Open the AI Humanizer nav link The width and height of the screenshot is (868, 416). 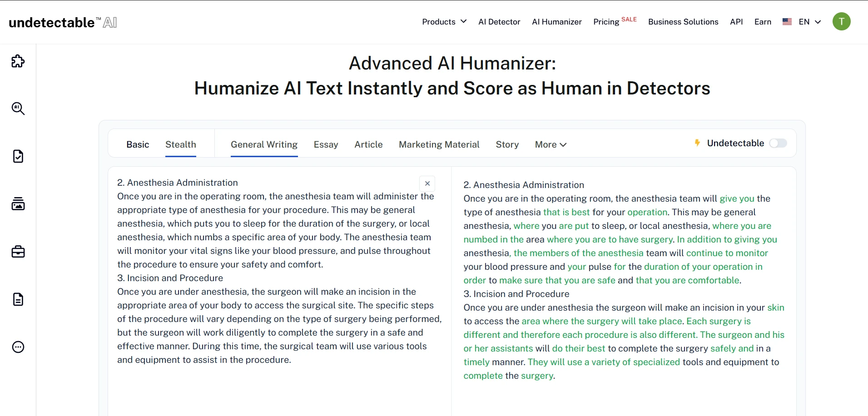tap(557, 22)
